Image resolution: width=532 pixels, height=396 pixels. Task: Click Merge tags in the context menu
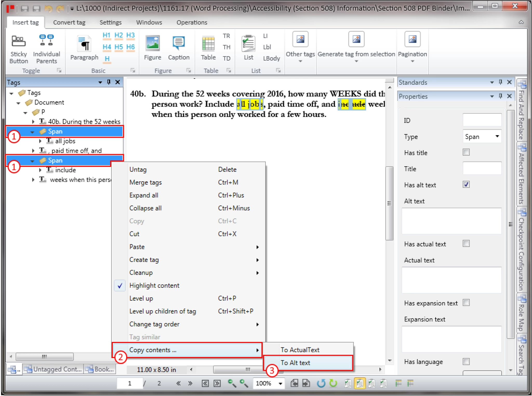145,182
